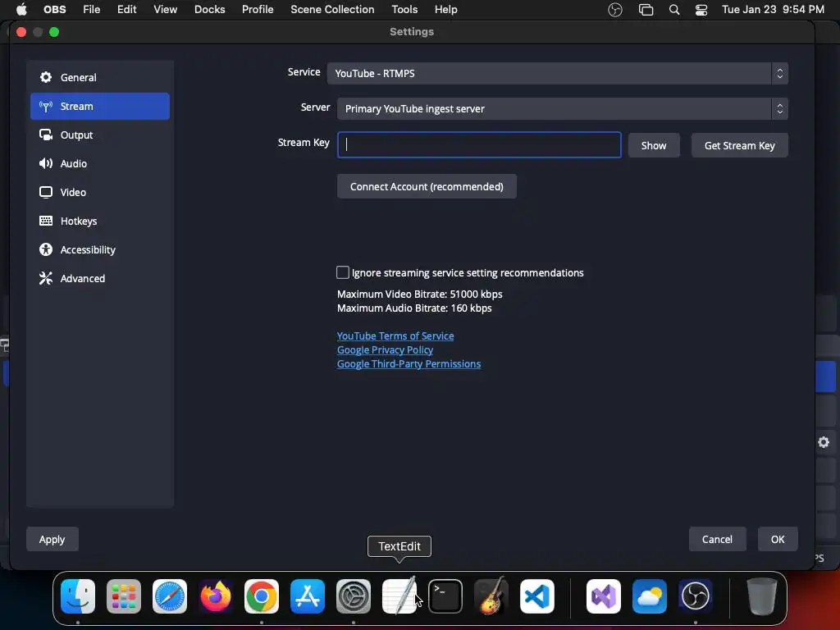840x630 pixels.
Task: Open the Server dropdown with Primary YouTube ingest server
Action: [x=563, y=109]
